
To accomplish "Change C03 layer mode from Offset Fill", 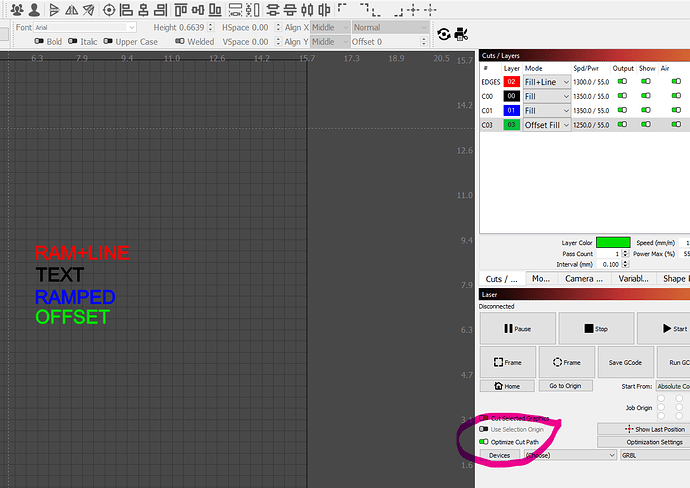I will click(x=547, y=125).
